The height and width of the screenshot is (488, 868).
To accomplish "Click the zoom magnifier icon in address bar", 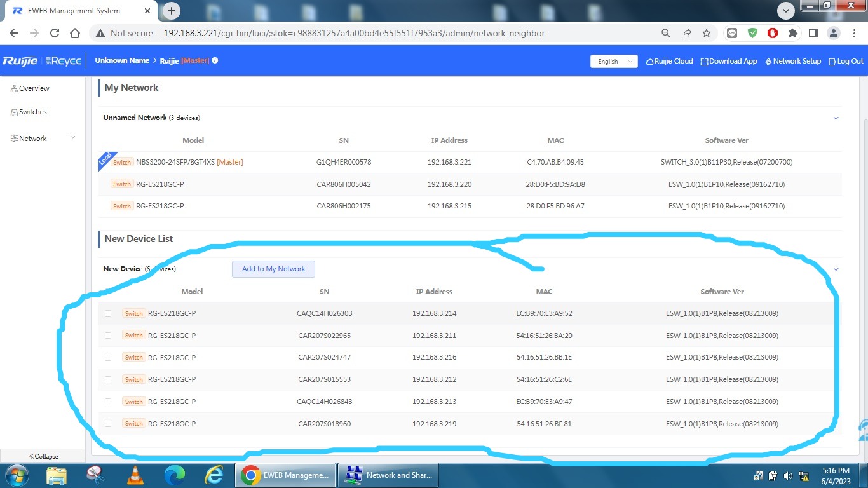I will point(665,33).
